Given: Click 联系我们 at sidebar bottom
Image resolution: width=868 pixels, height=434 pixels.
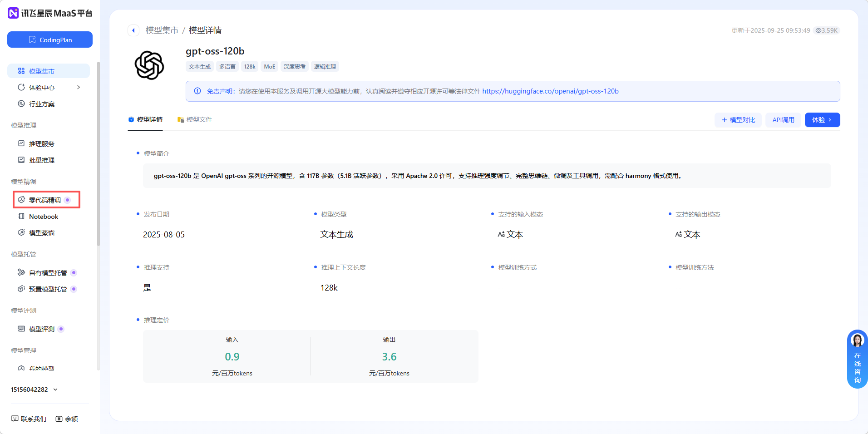Looking at the screenshot, I should tap(29, 419).
